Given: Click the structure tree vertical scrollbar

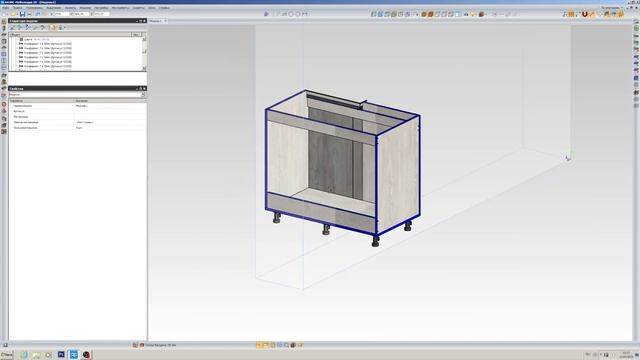Looking at the screenshot, I should tap(144, 53).
